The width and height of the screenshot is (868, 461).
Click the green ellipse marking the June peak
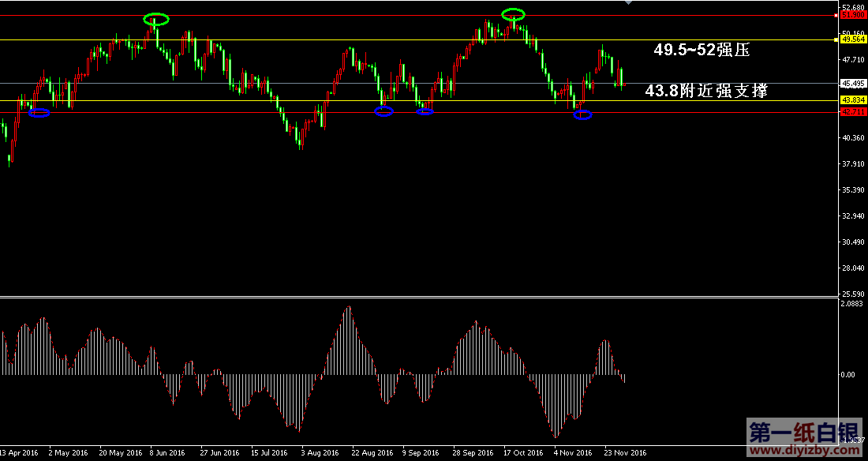coord(156,18)
